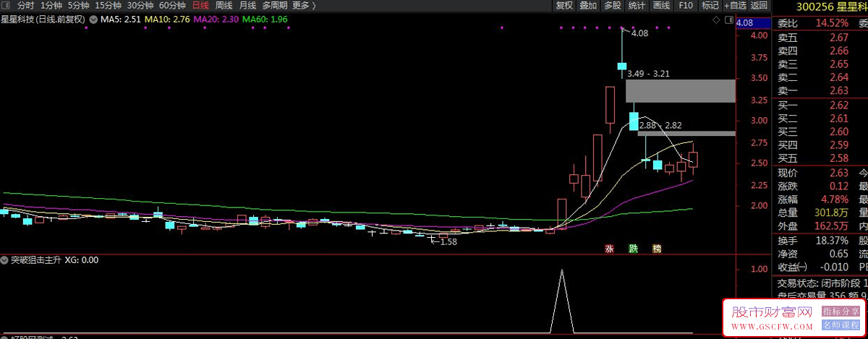This screenshot has width=868, height=339.
Task: Switch to 月线 monthly chart
Action: pyautogui.click(x=247, y=5)
